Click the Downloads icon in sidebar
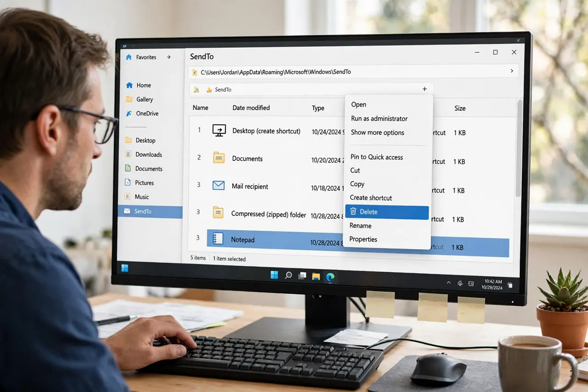 128,155
